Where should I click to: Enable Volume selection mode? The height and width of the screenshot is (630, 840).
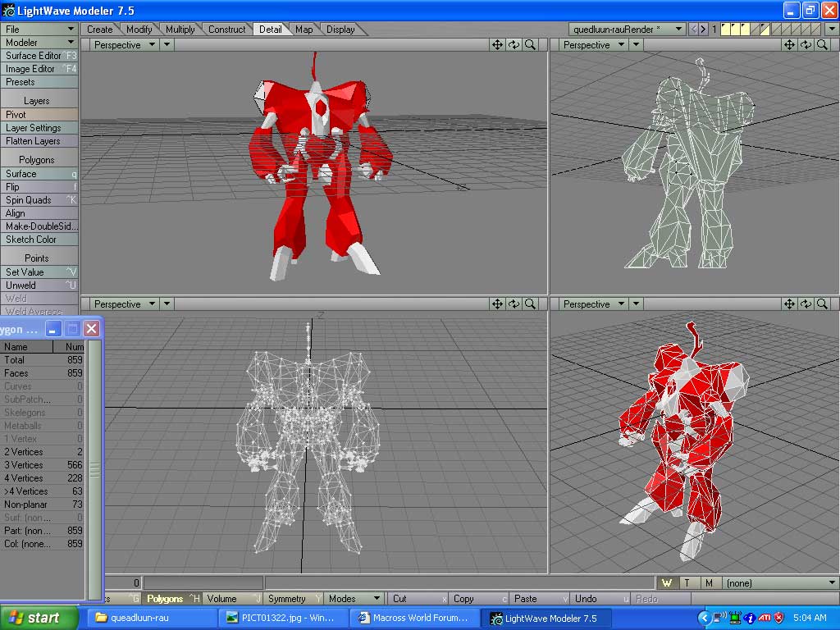coord(232,598)
